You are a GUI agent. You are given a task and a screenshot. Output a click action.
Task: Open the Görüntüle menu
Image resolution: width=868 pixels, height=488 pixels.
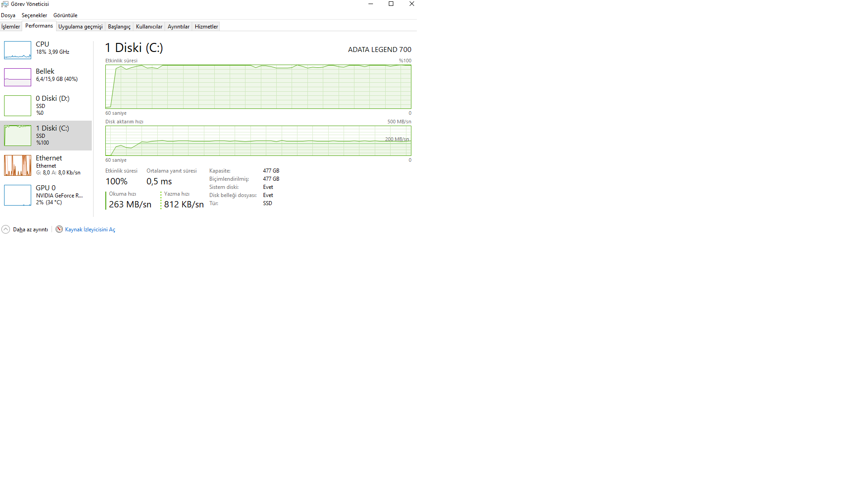pyautogui.click(x=65, y=15)
